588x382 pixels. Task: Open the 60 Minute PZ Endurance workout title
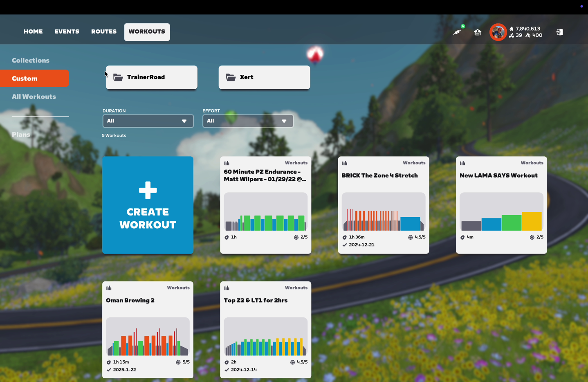pos(265,175)
